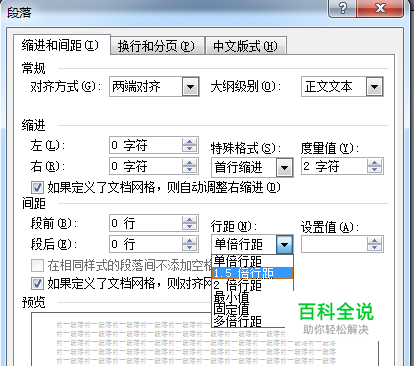Click the 左 indent input field

click(x=146, y=145)
